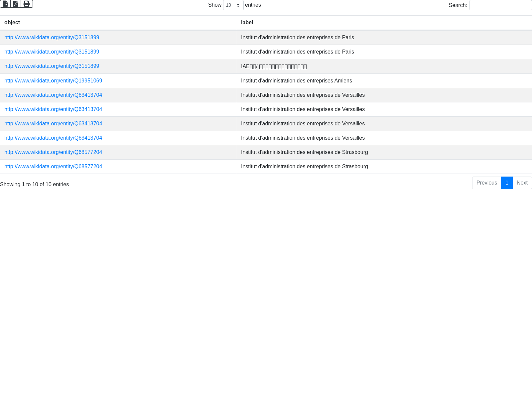This screenshot has height=399, width=532.
Task: Open the first Q68577204 Strasbourg link
Action: click(53, 152)
